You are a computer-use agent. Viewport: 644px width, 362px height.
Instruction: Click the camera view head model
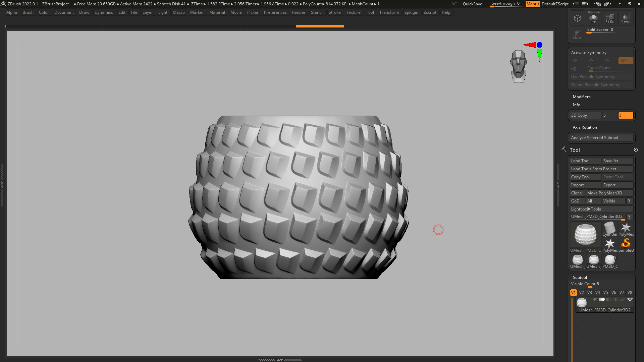(519, 66)
